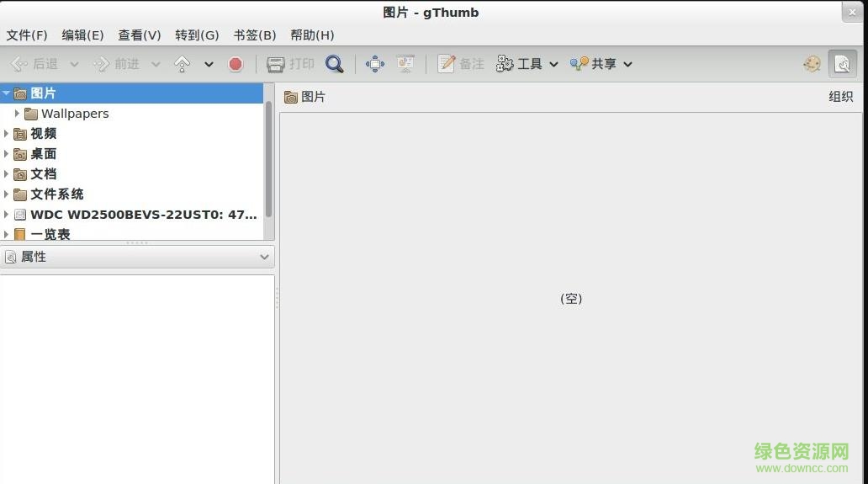The image size is (868, 484).
Task: Open the Share (共享) dropdown
Action: pos(601,64)
